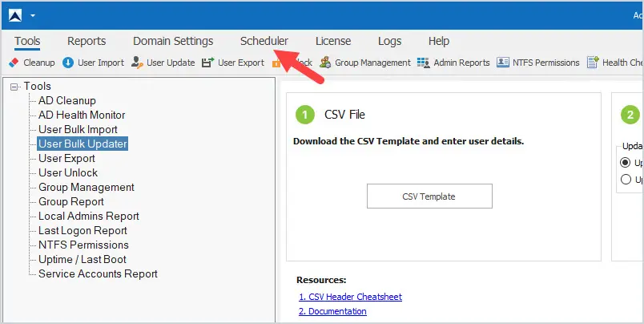Click the Admin Reports icon
644x324 pixels.
click(423, 63)
